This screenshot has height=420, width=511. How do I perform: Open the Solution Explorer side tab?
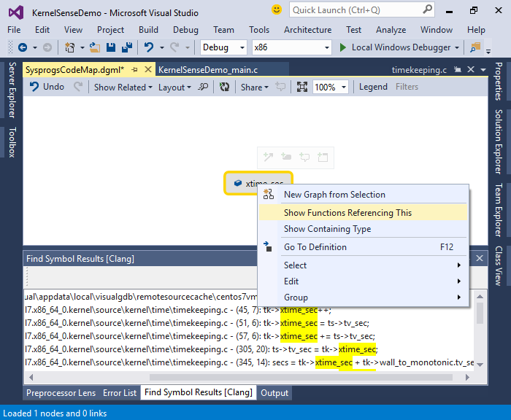[x=499, y=141]
